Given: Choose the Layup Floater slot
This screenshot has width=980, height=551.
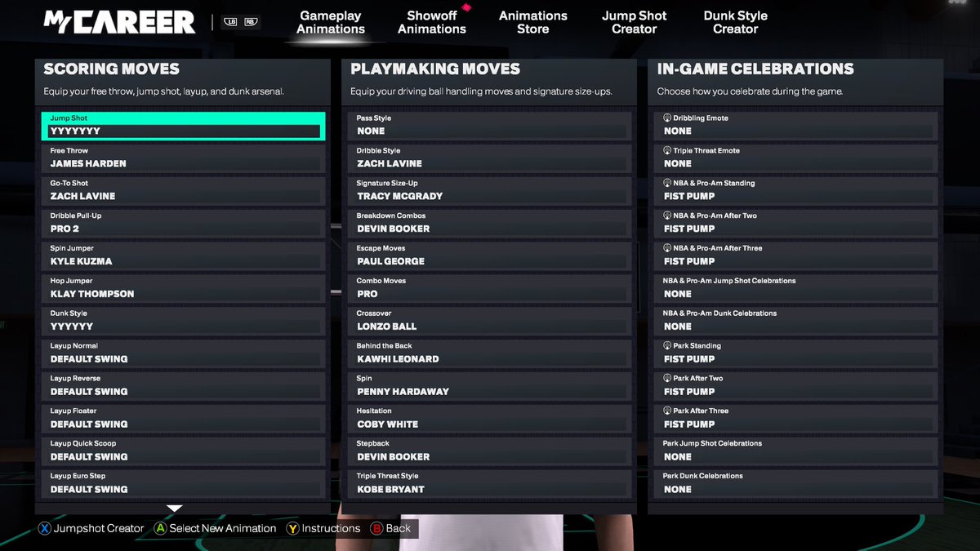Looking at the screenshot, I should coord(183,420).
